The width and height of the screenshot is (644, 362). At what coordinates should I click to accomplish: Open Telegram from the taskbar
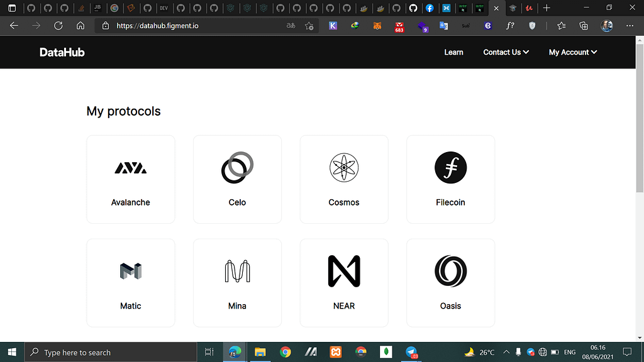pos(411,352)
